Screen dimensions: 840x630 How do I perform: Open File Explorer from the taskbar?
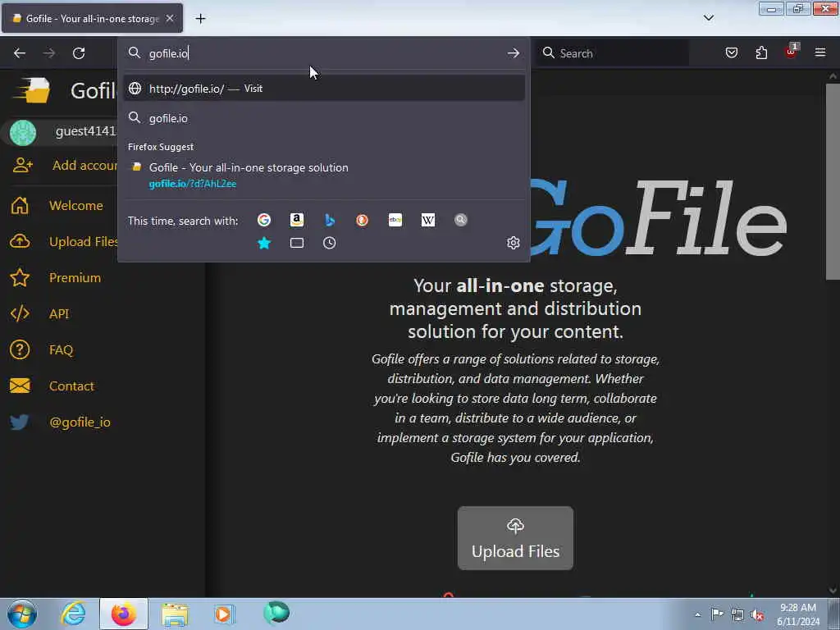coord(175,614)
